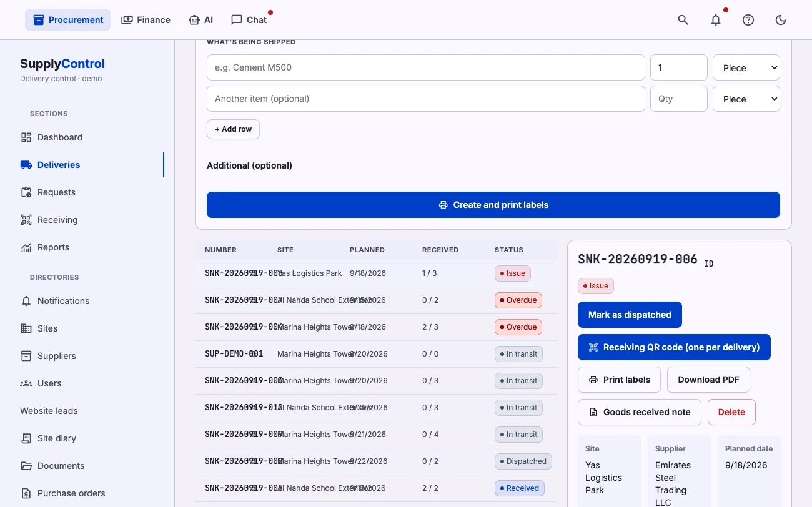Click the Site diary icon

pyautogui.click(x=26, y=438)
